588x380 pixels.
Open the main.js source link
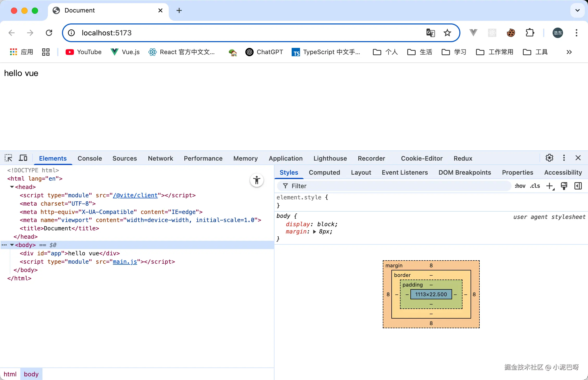point(125,262)
